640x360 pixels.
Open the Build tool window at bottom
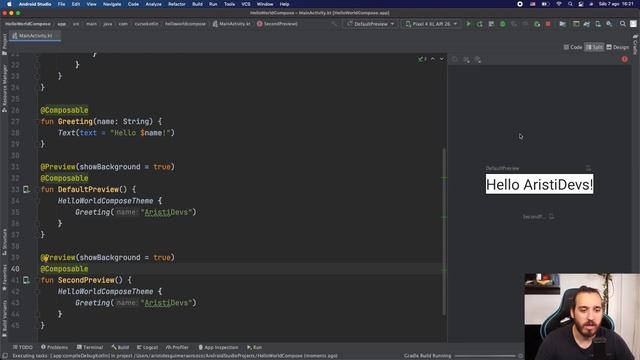pos(120,347)
